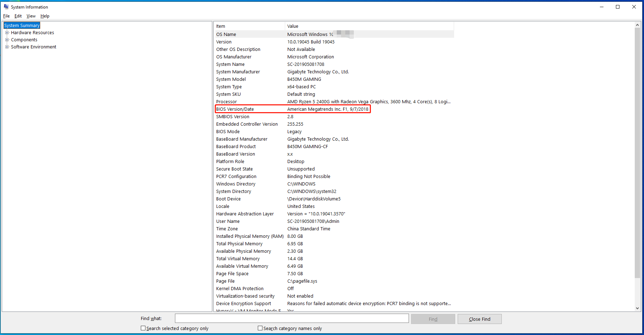This screenshot has height=335, width=644.
Task: Select the System Model row
Action: [x=334, y=79]
